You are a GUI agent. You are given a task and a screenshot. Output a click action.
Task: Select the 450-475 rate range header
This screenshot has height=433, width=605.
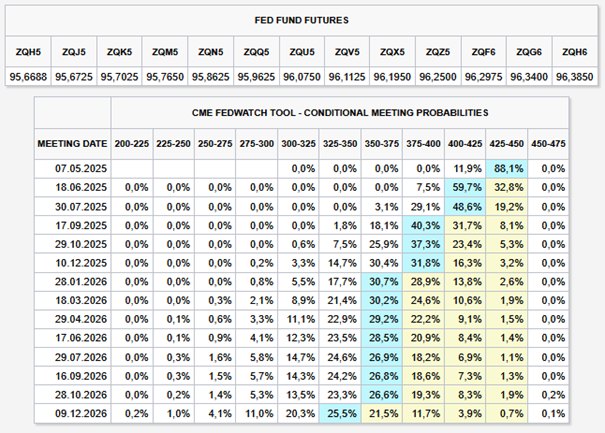click(548, 144)
